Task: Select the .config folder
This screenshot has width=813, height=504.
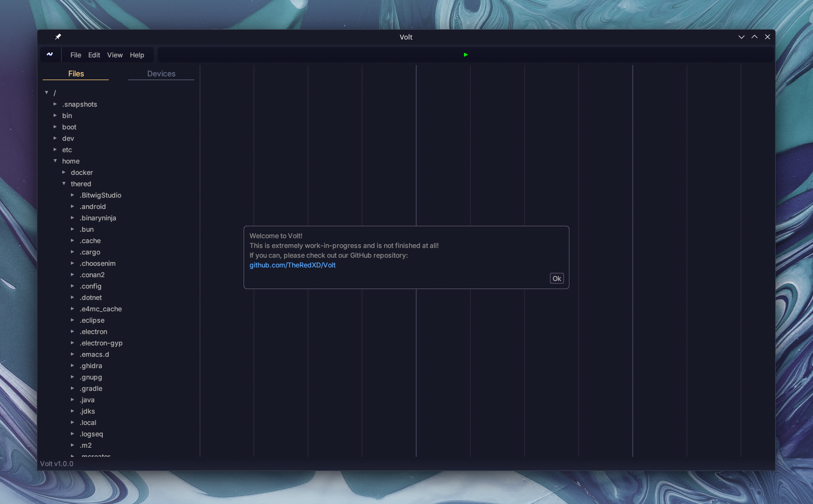Action: coord(91,286)
